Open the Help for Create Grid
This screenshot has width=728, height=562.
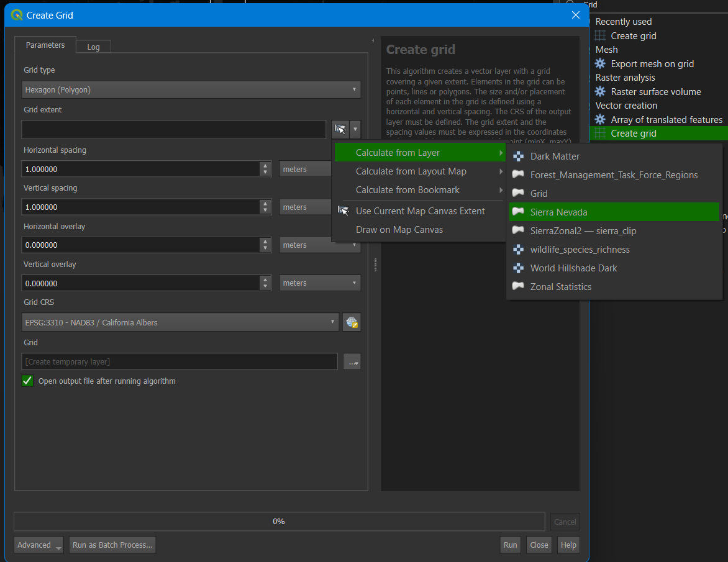568,545
